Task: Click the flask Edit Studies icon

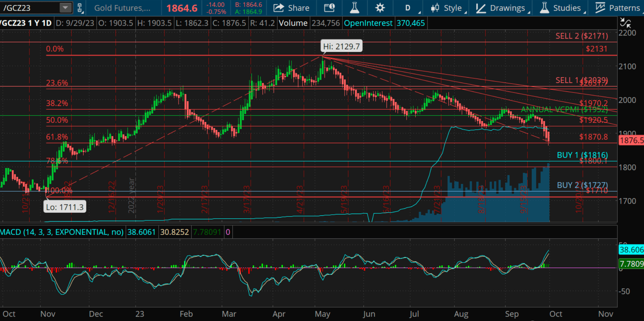Action: coord(354,8)
